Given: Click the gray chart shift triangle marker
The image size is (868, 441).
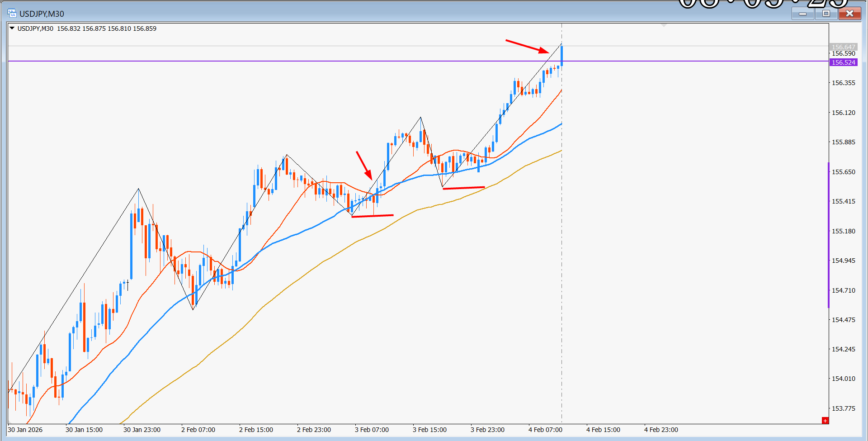Looking at the screenshot, I should [664, 25].
